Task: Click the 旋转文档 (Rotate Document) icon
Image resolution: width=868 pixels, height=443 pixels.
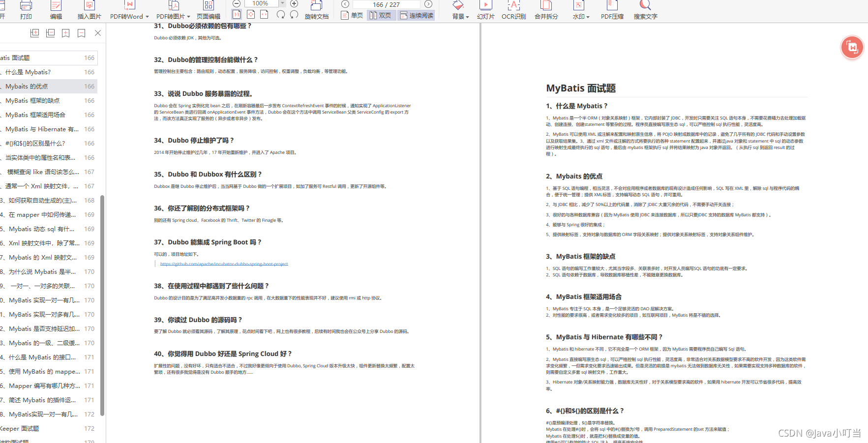Action: click(x=317, y=6)
